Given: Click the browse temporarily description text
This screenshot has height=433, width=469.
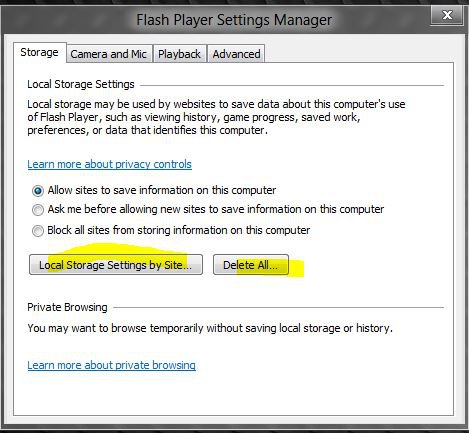Looking at the screenshot, I should (210, 328).
